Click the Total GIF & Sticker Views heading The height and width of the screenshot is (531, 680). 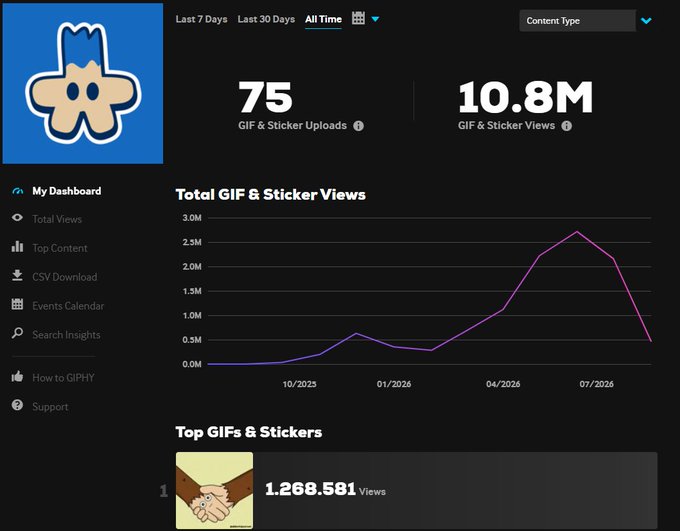(x=271, y=194)
